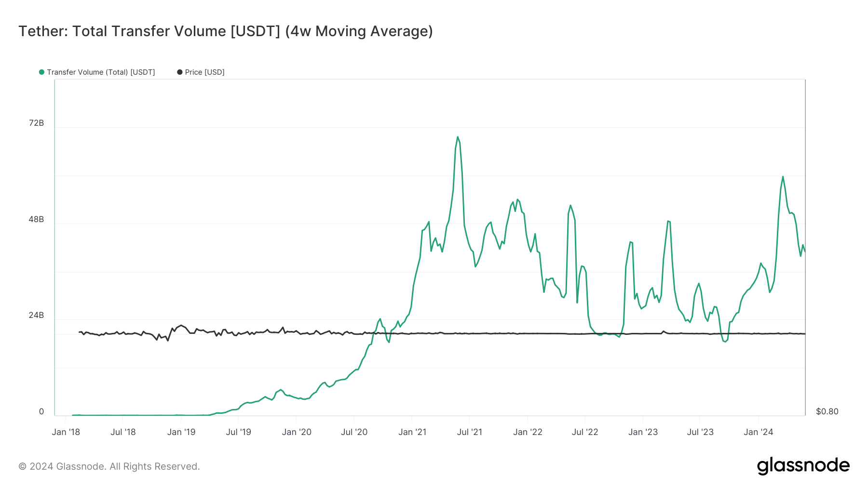Click the Jul '20 x-axis label
This screenshot has height=488, width=868.
(x=354, y=432)
